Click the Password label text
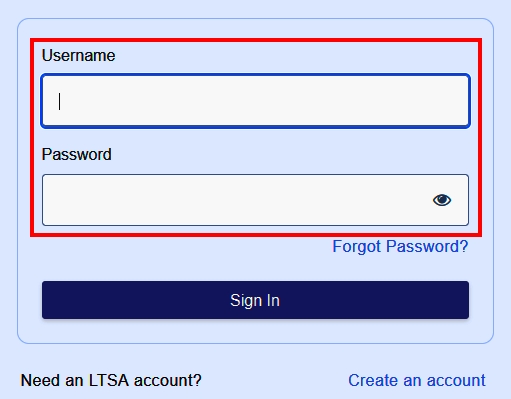Screen dimensions: 511x399 click(77, 154)
